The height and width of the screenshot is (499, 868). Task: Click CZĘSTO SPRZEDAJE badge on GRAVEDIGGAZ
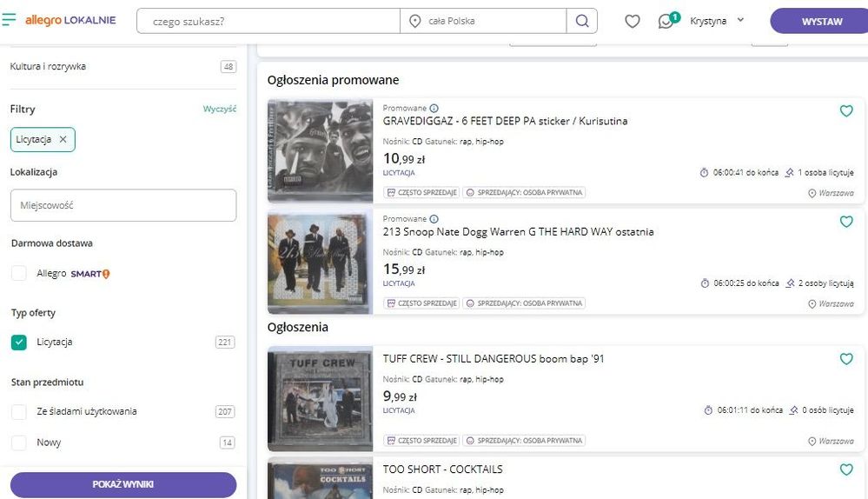point(421,193)
